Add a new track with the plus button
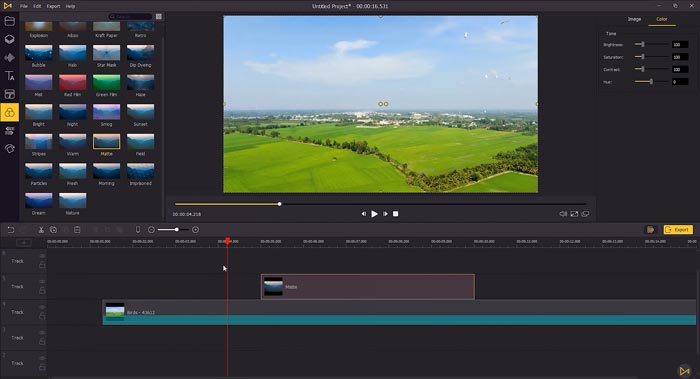This screenshot has width=700, height=379. click(x=24, y=242)
